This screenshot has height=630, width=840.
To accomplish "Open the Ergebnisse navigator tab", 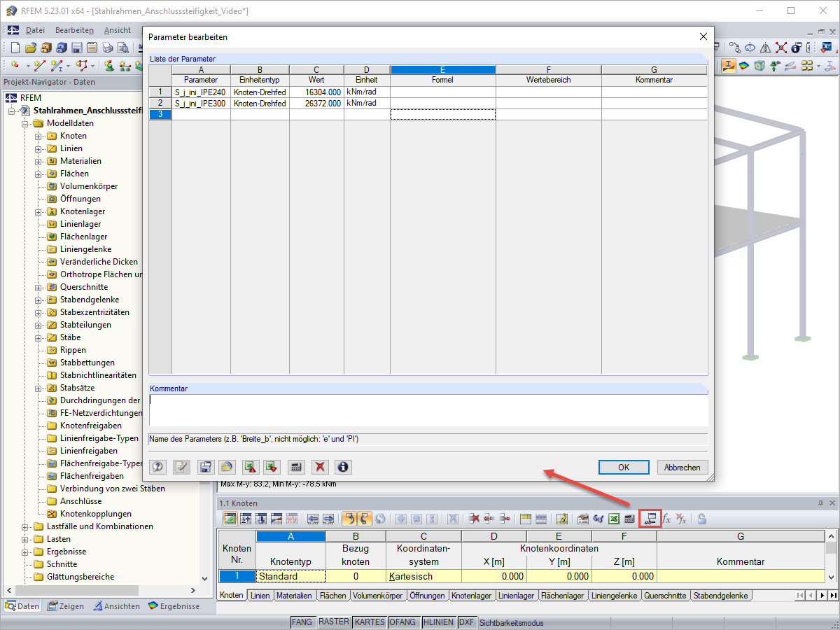I will tap(174, 606).
